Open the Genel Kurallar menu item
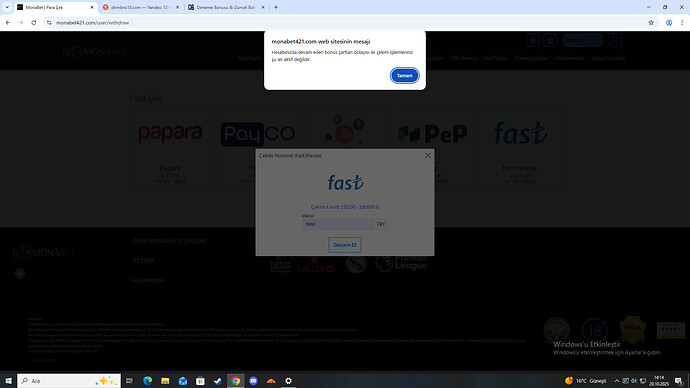The height and width of the screenshot is (388, 690). (608, 58)
